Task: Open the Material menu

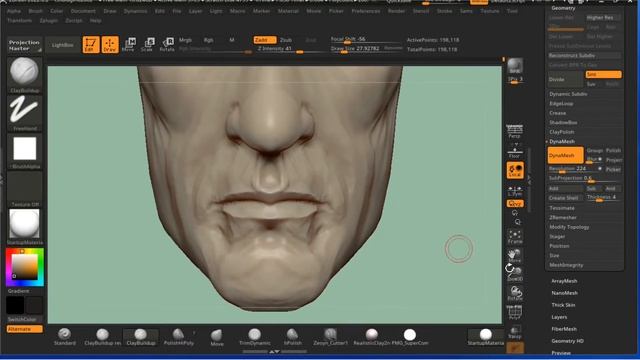Action: 288,11
